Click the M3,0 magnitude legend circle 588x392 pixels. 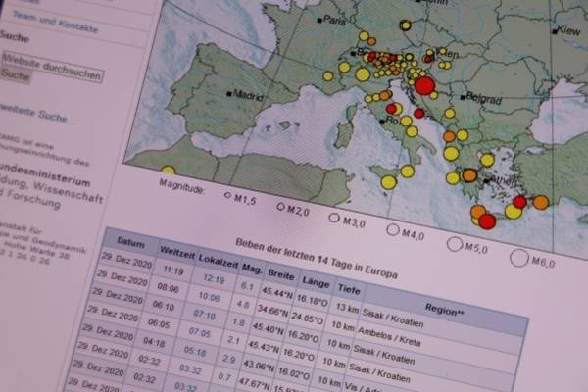tap(334, 218)
